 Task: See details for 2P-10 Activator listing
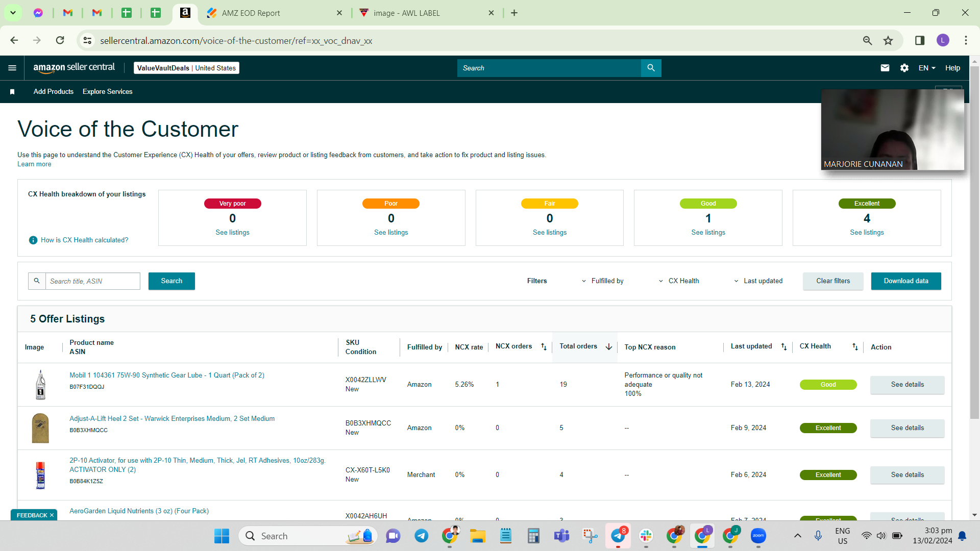coord(908,475)
